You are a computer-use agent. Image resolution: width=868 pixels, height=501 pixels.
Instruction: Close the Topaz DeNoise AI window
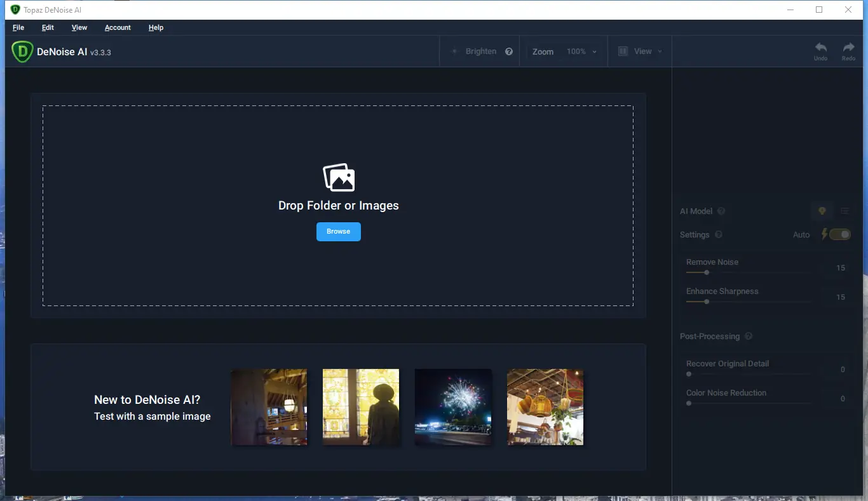pyautogui.click(x=848, y=10)
